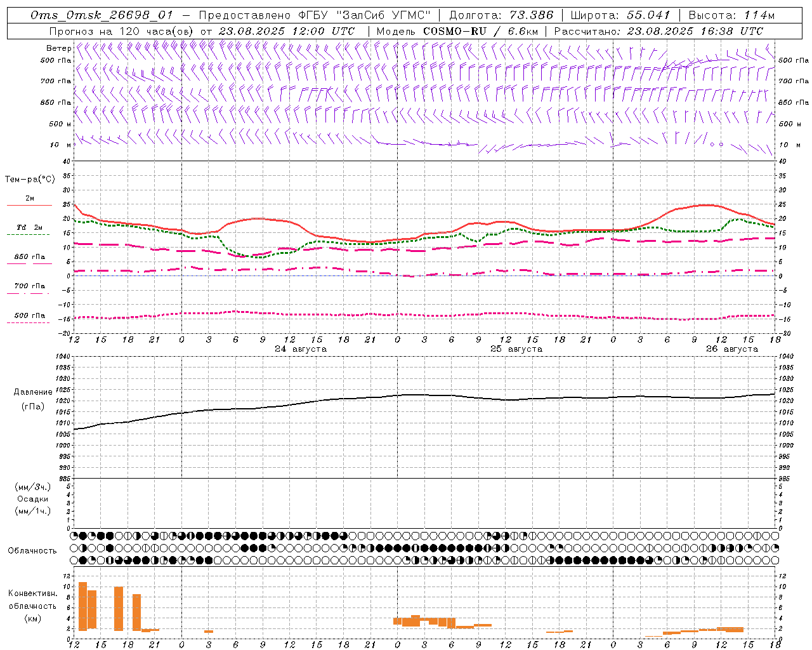Click the 24 августа date label

click(301, 349)
